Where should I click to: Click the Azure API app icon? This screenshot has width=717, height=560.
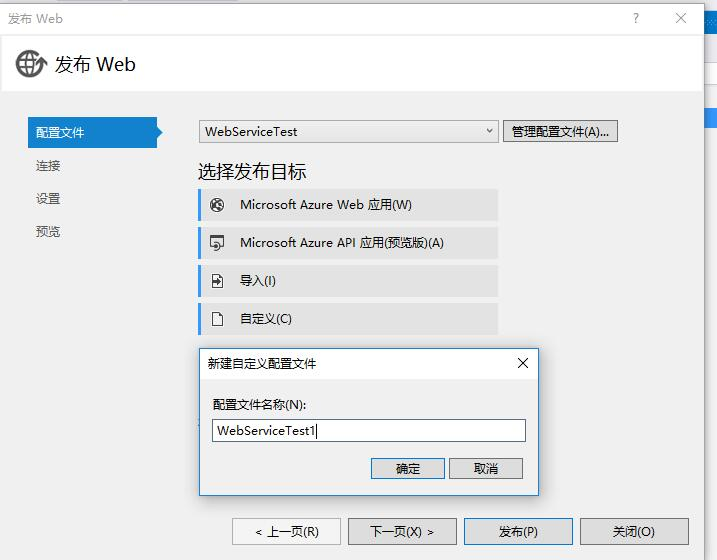[217, 243]
